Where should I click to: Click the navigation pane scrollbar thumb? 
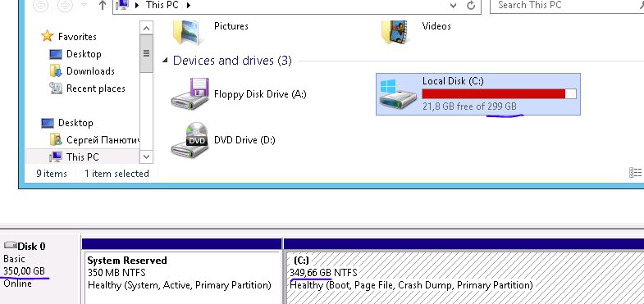[x=146, y=53]
